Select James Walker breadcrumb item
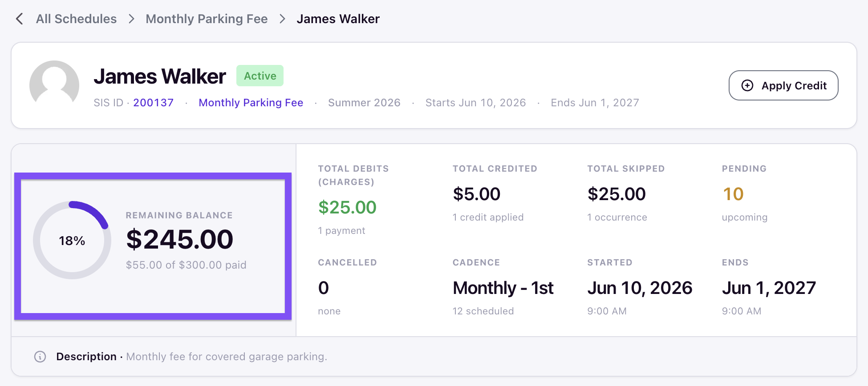Screen dimensions: 868x386 coord(338,19)
